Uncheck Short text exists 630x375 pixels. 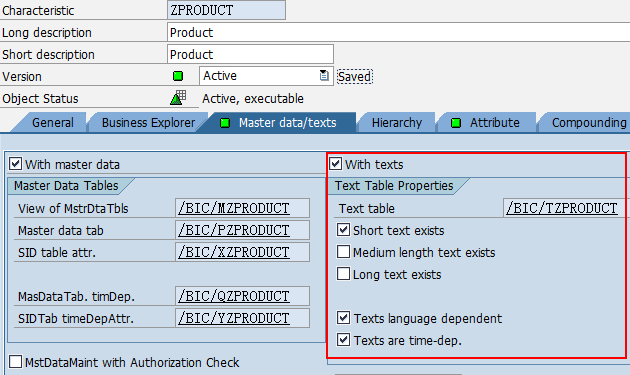[x=343, y=230]
